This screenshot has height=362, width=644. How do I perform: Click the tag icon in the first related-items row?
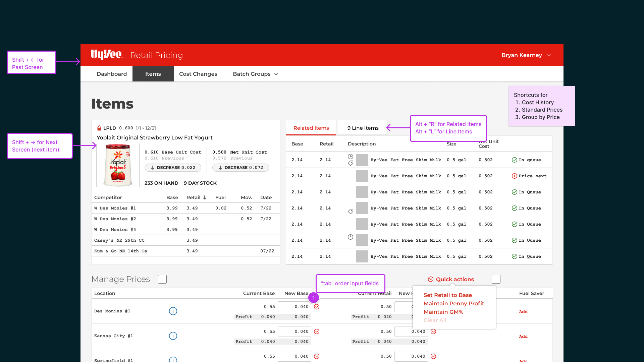351,163
